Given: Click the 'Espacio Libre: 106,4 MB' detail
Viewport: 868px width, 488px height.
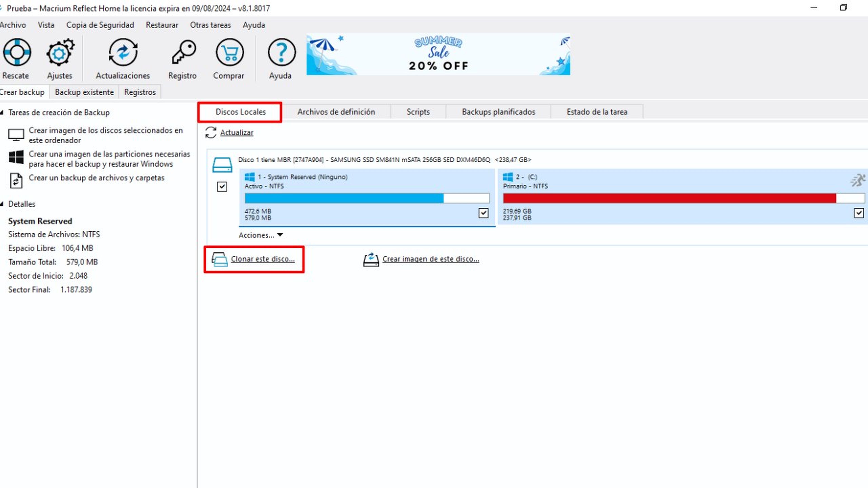Looking at the screenshot, I should tap(51, 248).
